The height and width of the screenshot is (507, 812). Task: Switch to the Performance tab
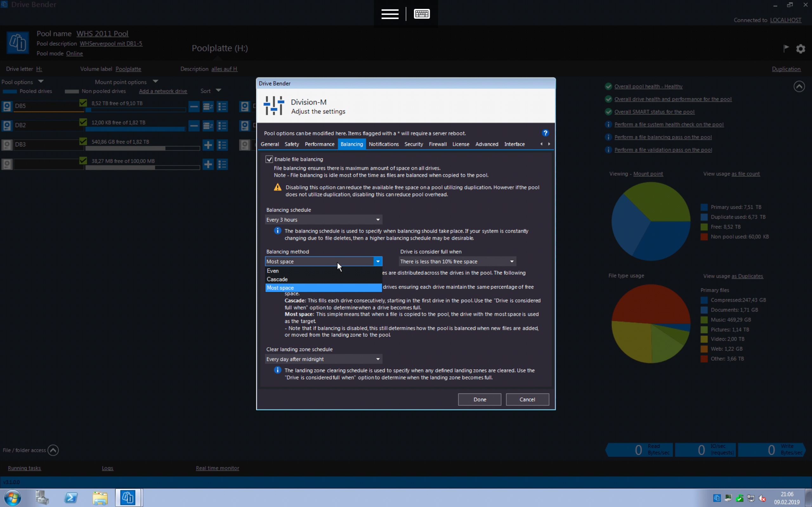[x=319, y=144]
